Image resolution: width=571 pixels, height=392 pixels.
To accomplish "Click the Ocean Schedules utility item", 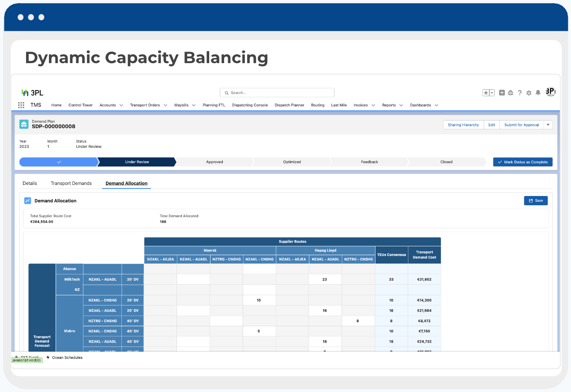I will [64, 358].
